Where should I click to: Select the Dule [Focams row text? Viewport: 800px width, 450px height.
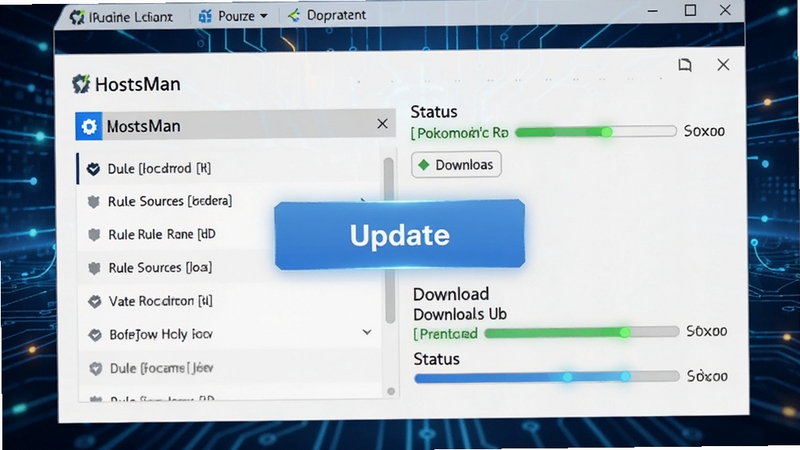click(x=162, y=368)
